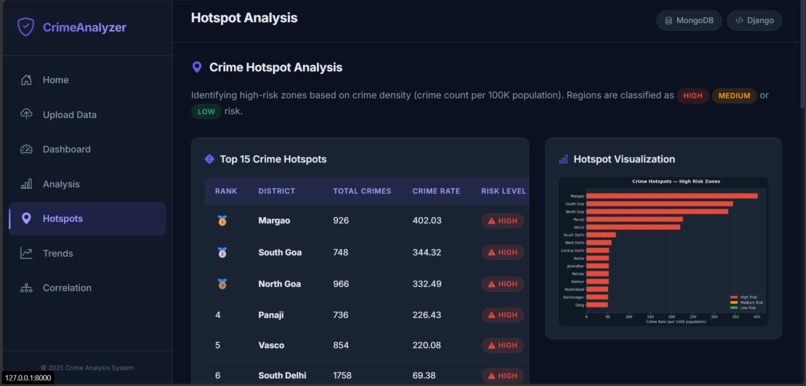The height and width of the screenshot is (386, 806).
Task: Click the HIGH risk badge in the Panaji row
Action: pos(503,315)
